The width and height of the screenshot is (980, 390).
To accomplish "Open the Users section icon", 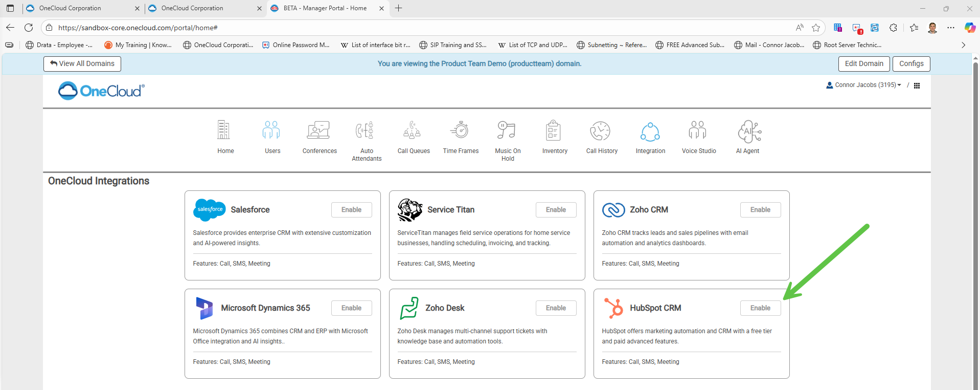I will tap(272, 131).
